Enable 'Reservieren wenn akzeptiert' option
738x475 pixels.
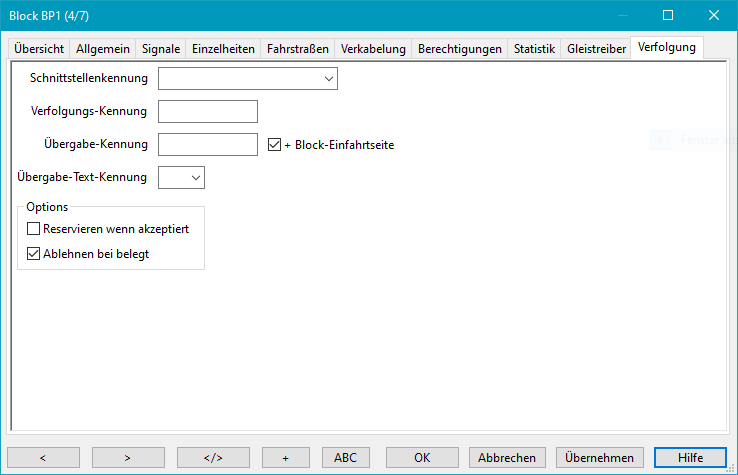point(34,229)
